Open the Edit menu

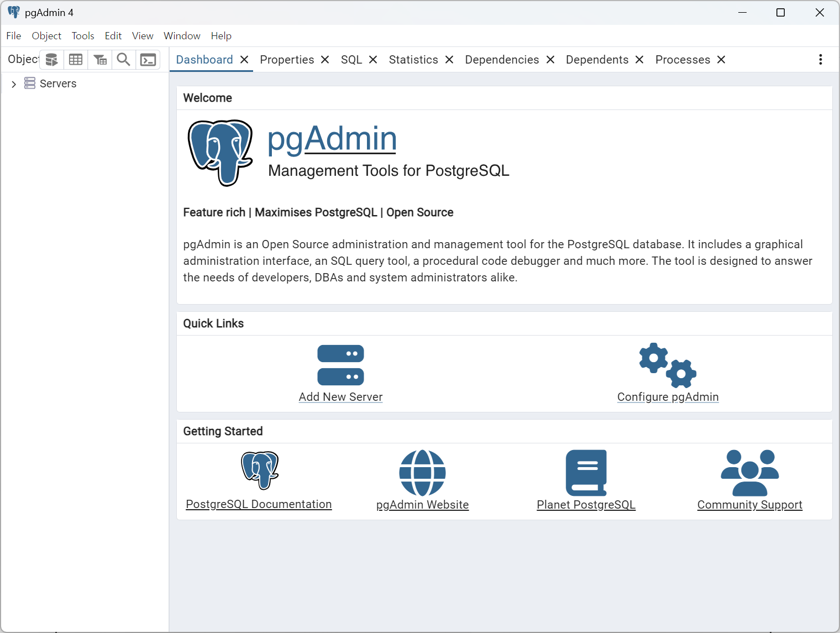pos(113,36)
